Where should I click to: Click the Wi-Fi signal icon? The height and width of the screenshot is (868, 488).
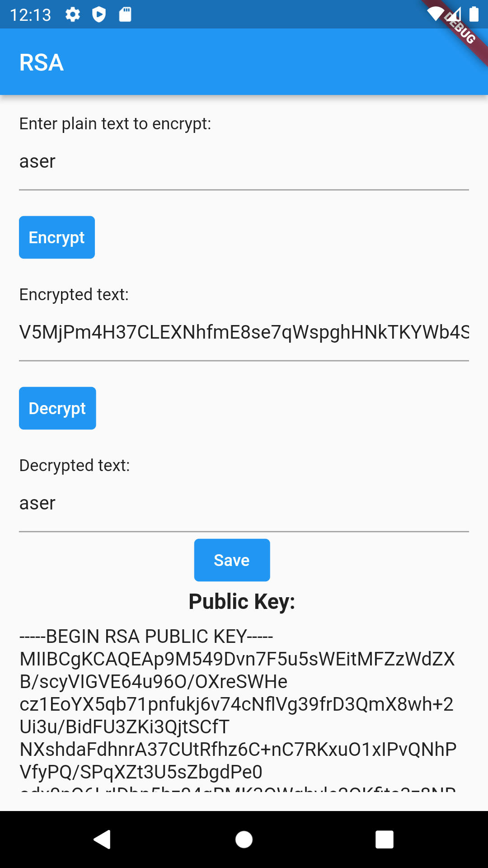click(x=435, y=15)
